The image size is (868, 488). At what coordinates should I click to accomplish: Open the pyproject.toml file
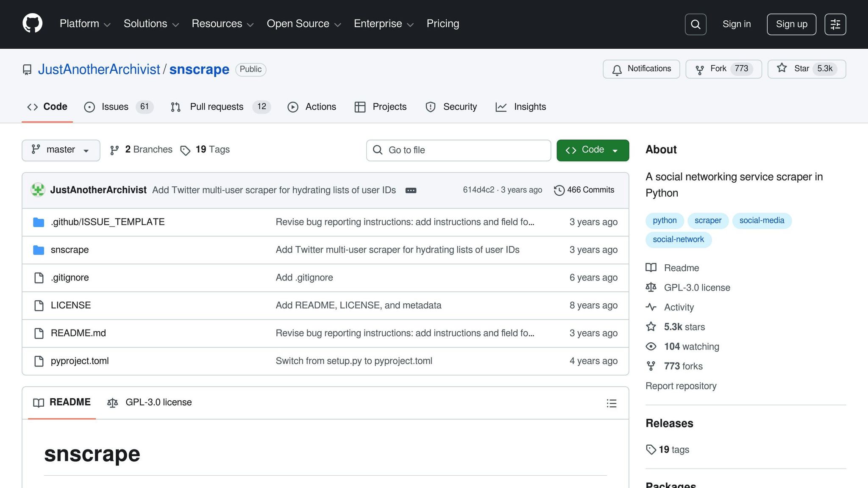pyautogui.click(x=80, y=361)
